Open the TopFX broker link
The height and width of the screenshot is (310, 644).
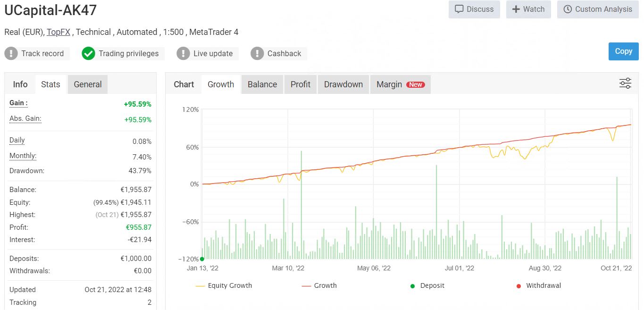pos(59,32)
